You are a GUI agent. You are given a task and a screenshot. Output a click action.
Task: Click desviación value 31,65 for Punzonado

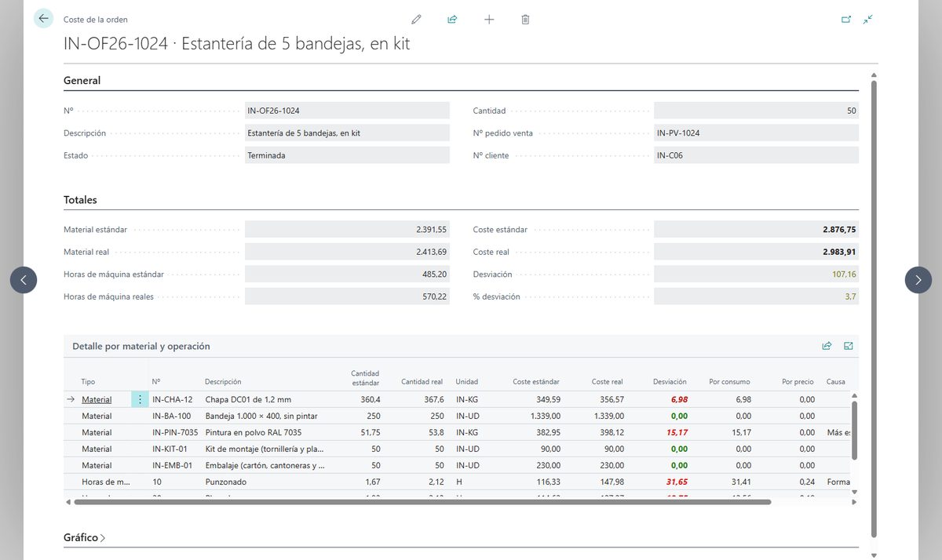click(x=677, y=482)
